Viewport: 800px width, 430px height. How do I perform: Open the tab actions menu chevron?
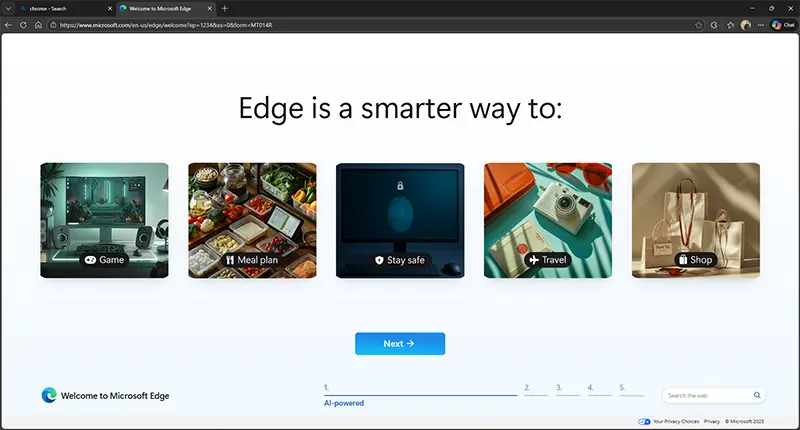coord(8,8)
